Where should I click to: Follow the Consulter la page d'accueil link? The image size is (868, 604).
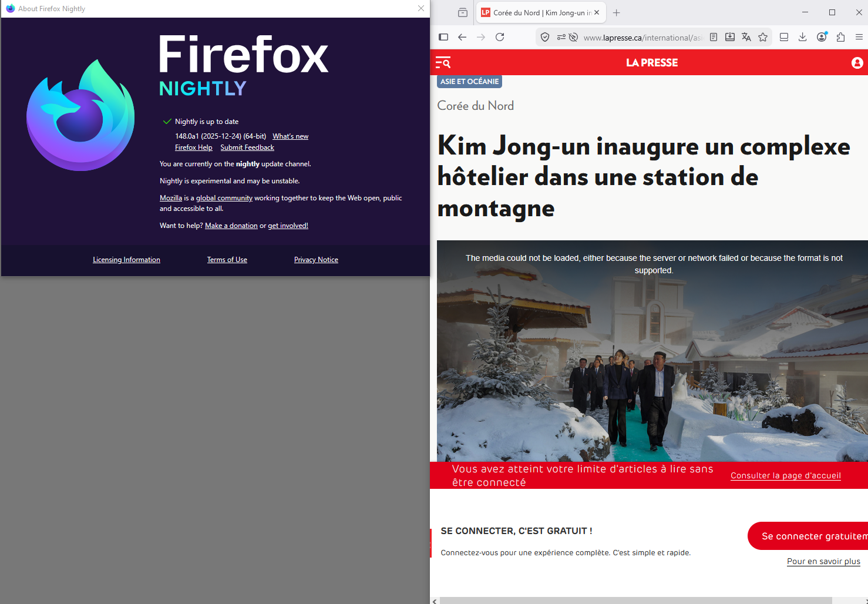coord(786,475)
